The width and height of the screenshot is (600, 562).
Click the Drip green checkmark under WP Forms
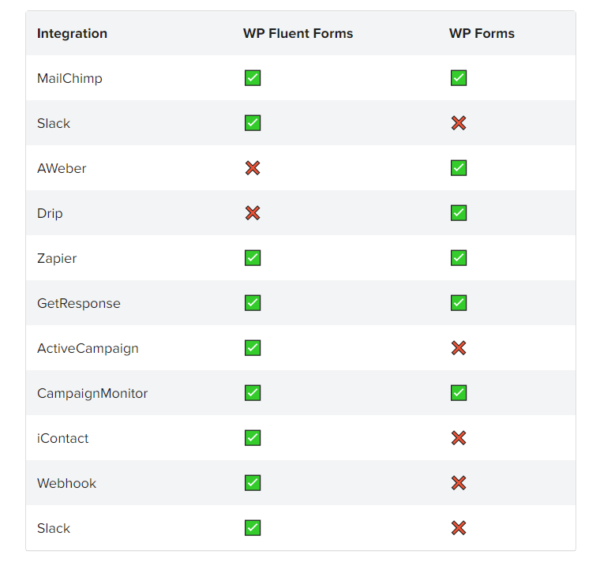tap(458, 213)
